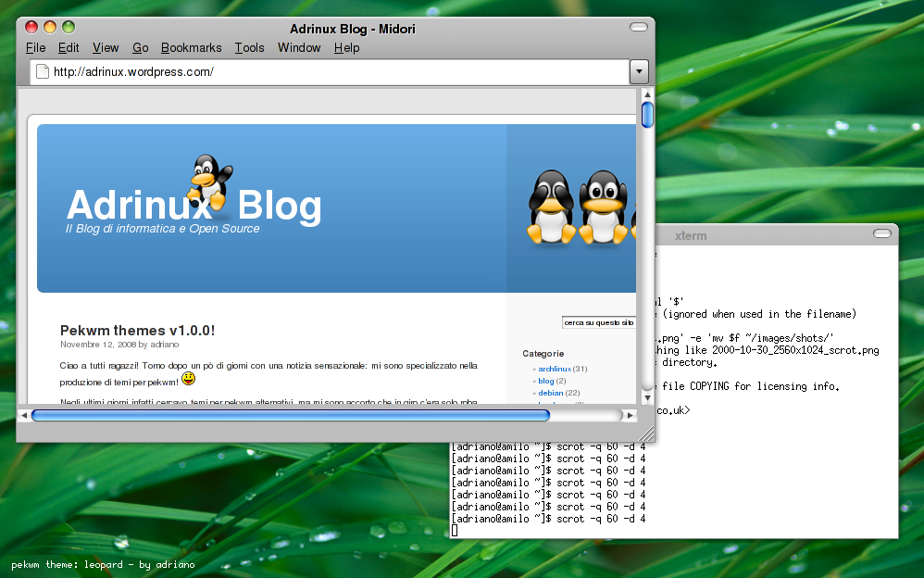
Task: Open the blog category link
Action: pos(545,381)
